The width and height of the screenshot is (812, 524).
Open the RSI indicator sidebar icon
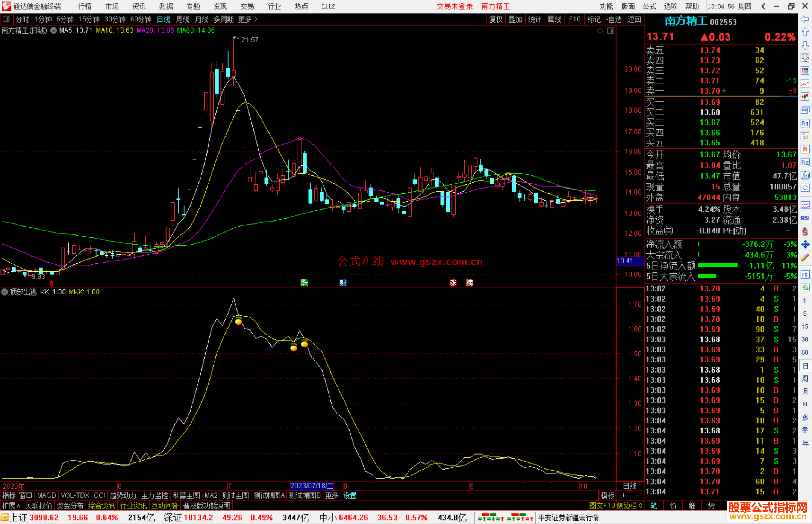[805, 218]
